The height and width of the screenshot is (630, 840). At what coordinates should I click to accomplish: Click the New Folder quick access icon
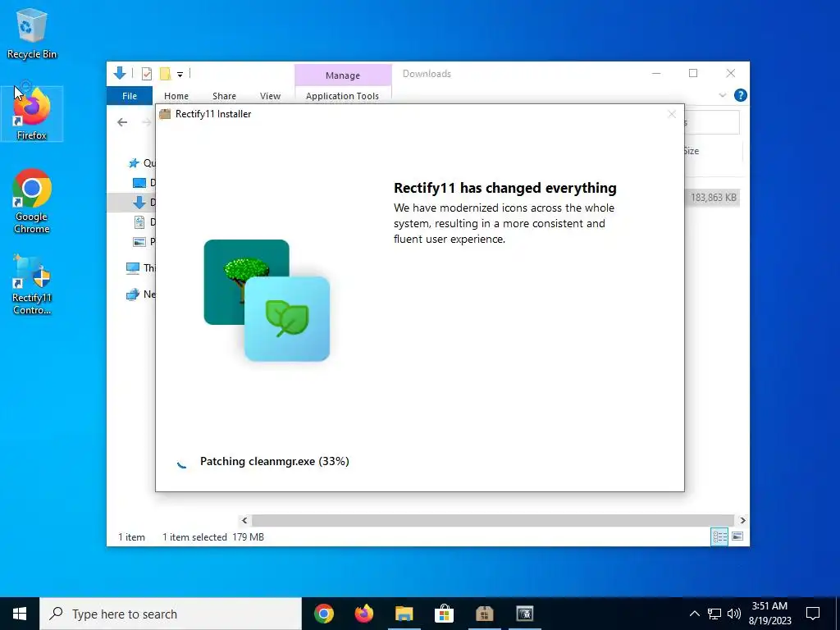coord(165,74)
